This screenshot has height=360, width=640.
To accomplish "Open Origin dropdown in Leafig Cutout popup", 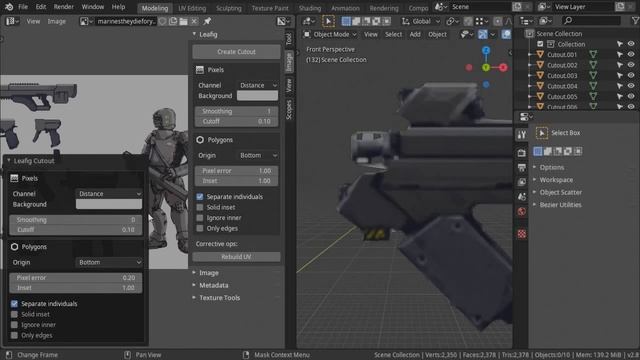I will click(x=109, y=262).
